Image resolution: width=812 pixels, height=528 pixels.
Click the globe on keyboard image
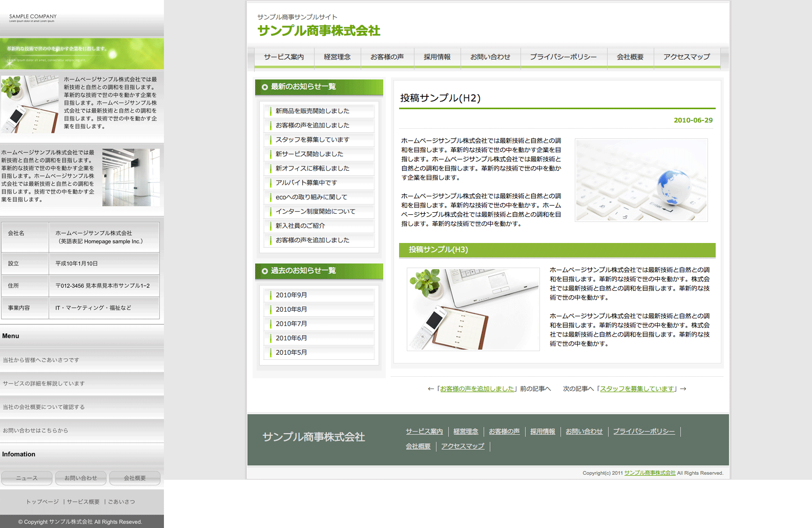click(641, 180)
